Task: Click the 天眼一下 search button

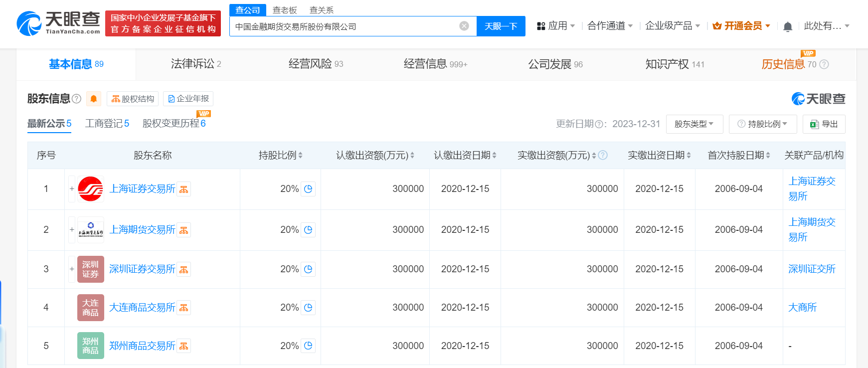Action: point(501,26)
